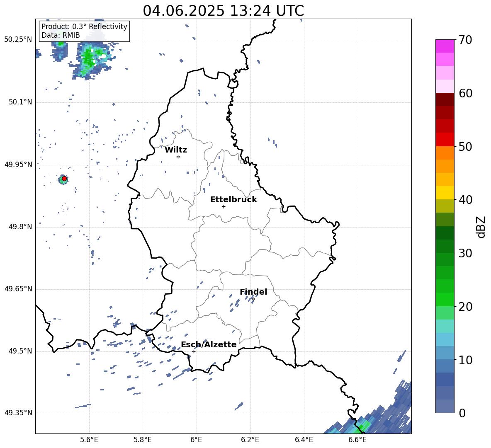Click the 50.25°N latitude tick label
491x448 pixels.
[18, 40]
